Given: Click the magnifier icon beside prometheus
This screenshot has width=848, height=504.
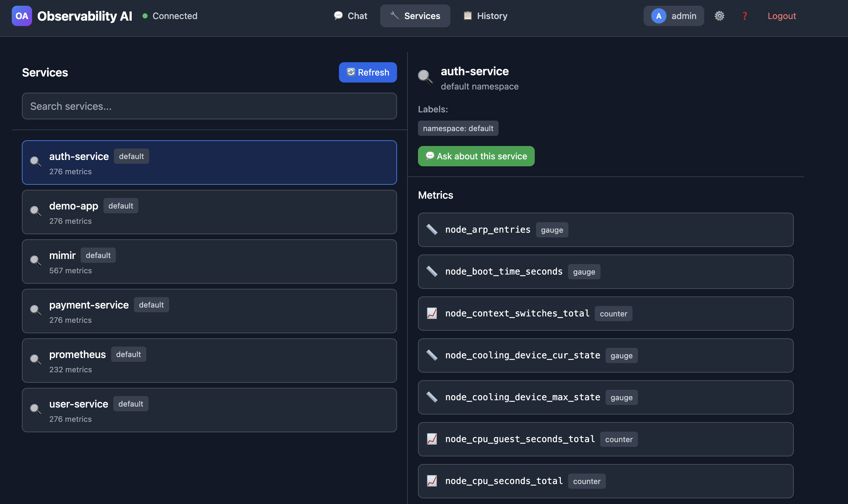Looking at the screenshot, I should (36, 360).
